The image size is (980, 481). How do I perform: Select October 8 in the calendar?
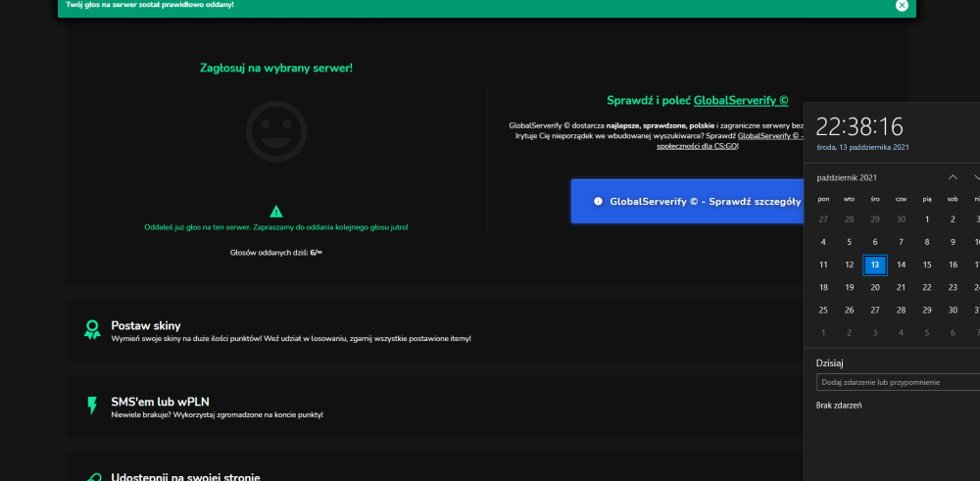point(927,242)
